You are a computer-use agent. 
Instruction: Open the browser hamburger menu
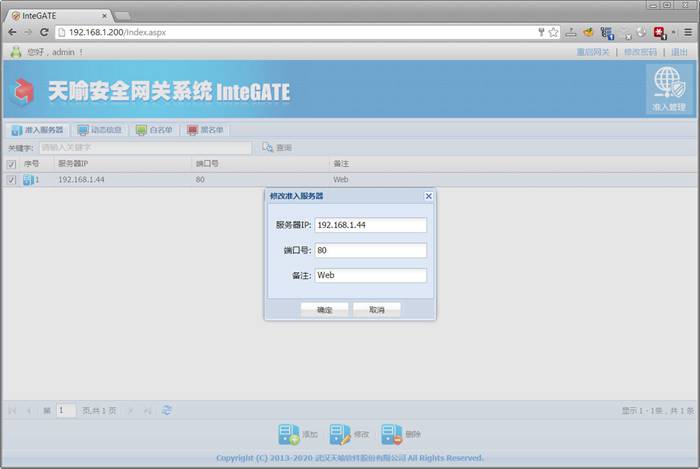coord(688,32)
